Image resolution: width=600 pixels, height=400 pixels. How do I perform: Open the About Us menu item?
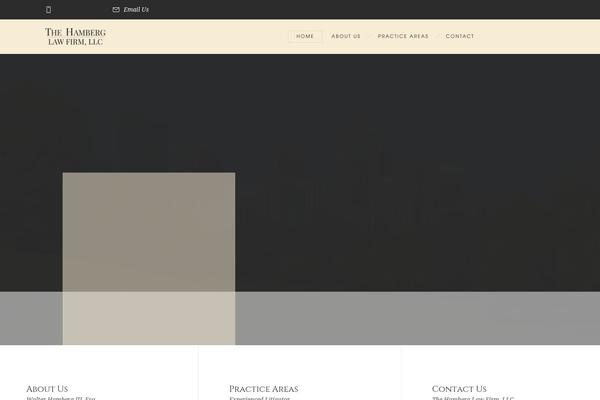click(x=346, y=36)
